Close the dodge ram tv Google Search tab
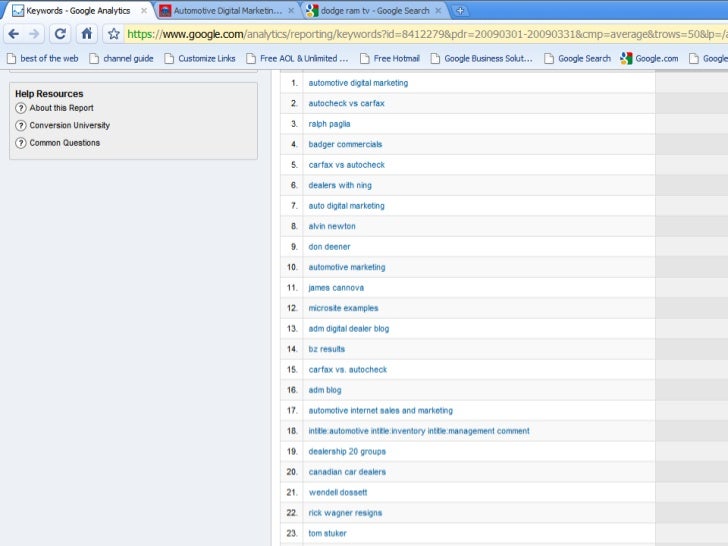Viewport: 728px width, 546px height. tap(438, 10)
